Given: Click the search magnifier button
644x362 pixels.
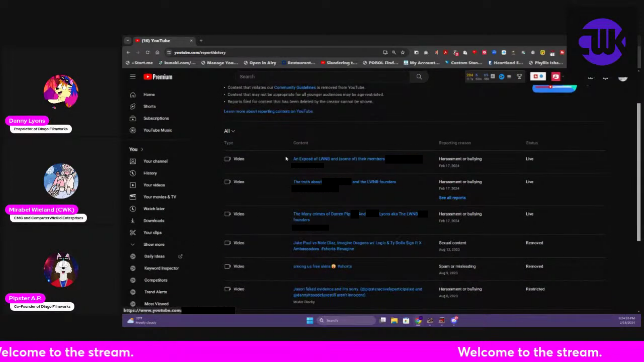Looking at the screenshot, I should point(419,77).
